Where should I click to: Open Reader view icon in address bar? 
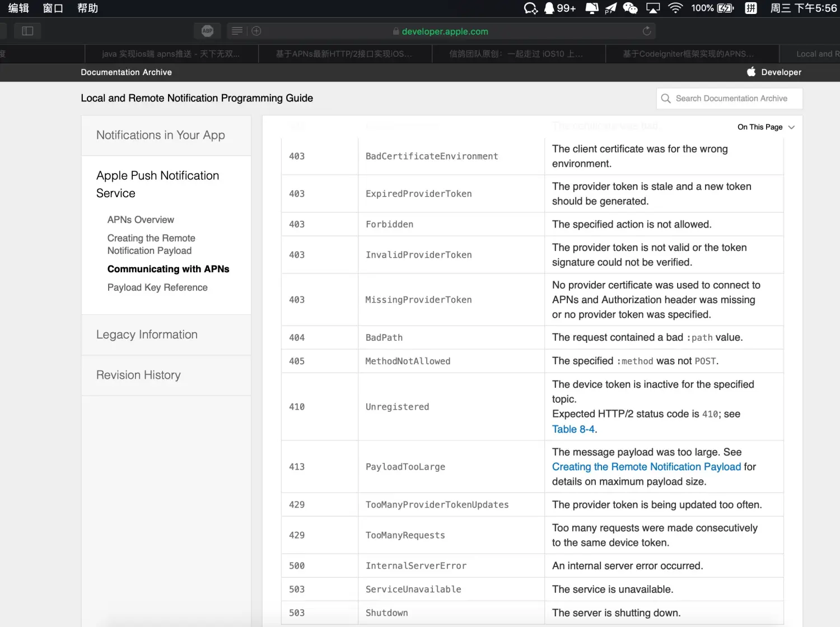tap(237, 31)
